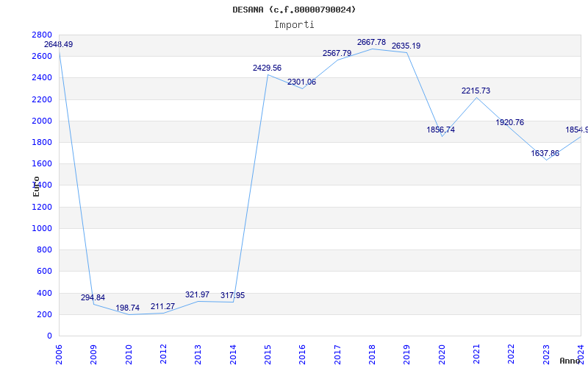Click the y-axis value 400
The height and width of the screenshot is (368, 588).
(x=45, y=293)
